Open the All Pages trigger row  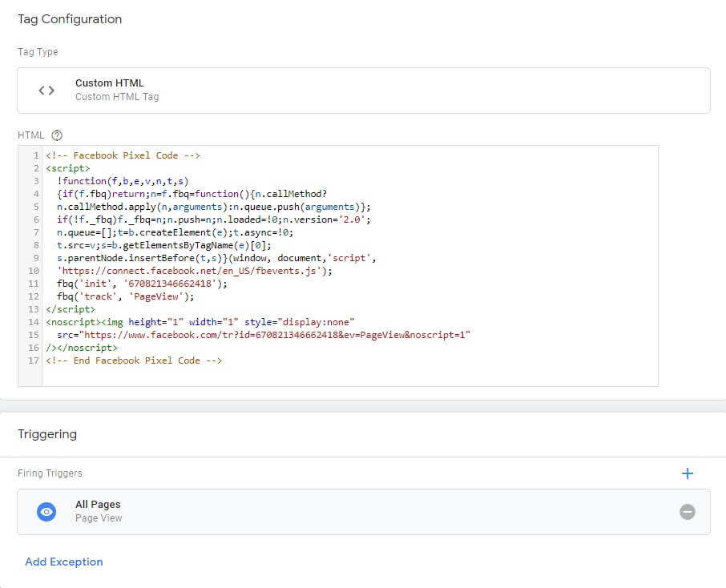click(364, 512)
